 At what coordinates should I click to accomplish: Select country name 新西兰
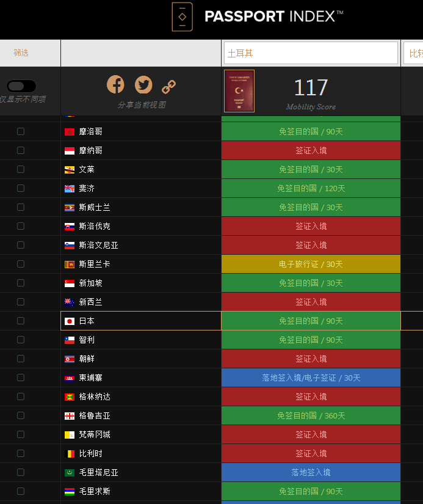coord(90,302)
